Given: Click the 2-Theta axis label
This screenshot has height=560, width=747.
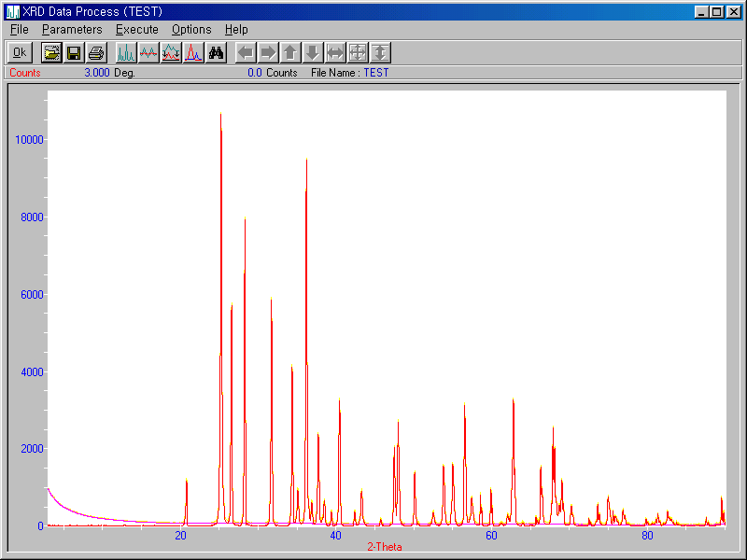Looking at the screenshot, I should pyautogui.click(x=385, y=547).
